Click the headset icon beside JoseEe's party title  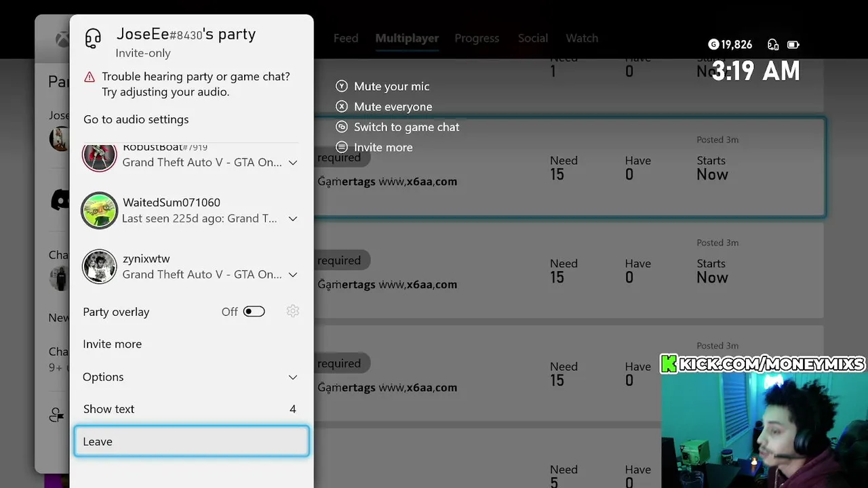click(93, 39)
